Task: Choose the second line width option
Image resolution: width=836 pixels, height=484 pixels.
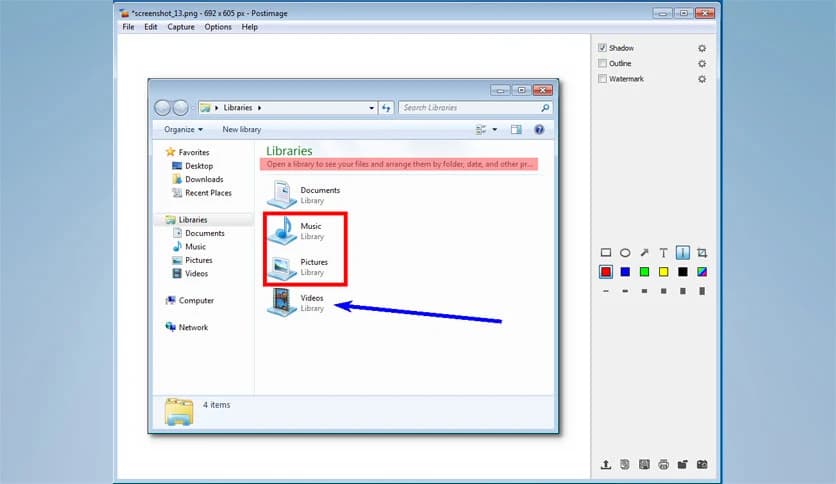Action: [625, 291]
